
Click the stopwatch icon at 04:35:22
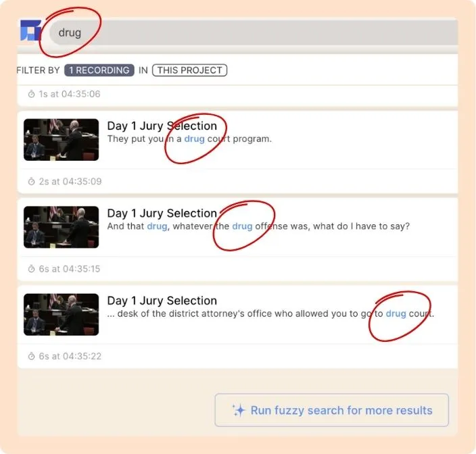(31, 356)
